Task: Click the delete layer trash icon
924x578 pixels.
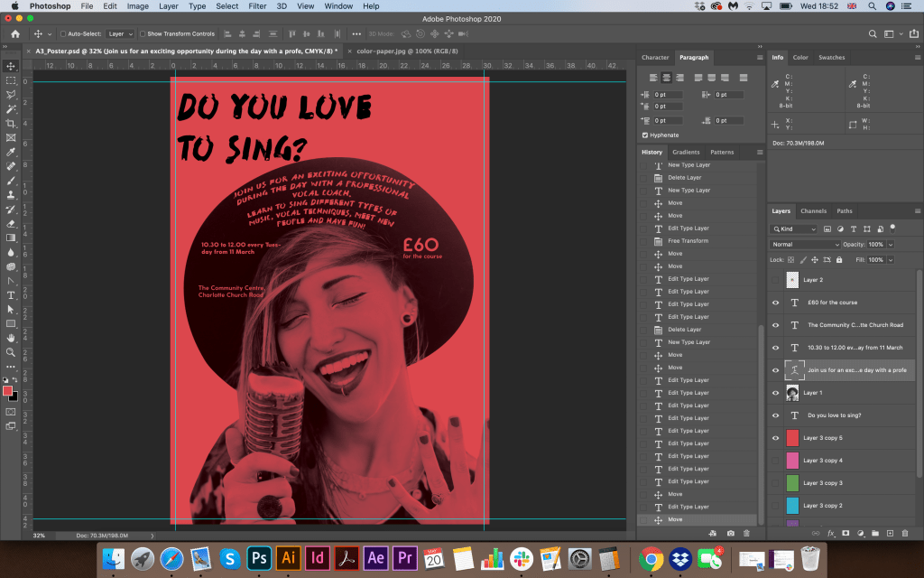Action: click(906, 534)
